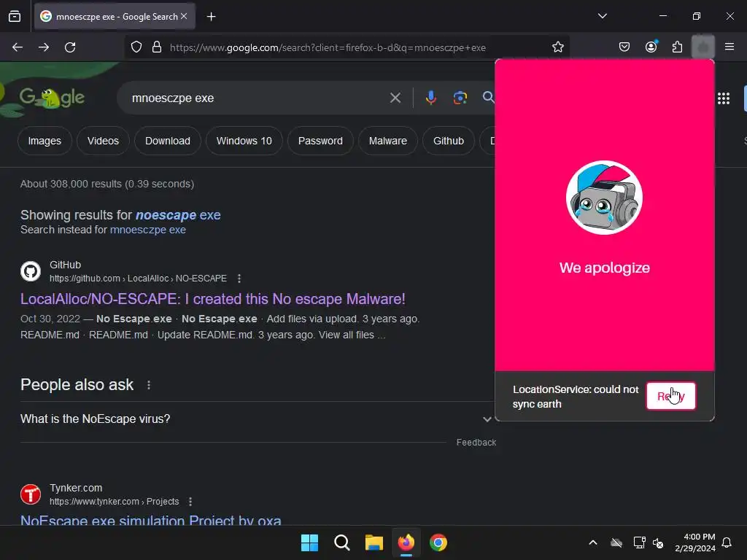Open the Firefox View tab list icon
Screen dimensions: 747x560
[15, 17]
